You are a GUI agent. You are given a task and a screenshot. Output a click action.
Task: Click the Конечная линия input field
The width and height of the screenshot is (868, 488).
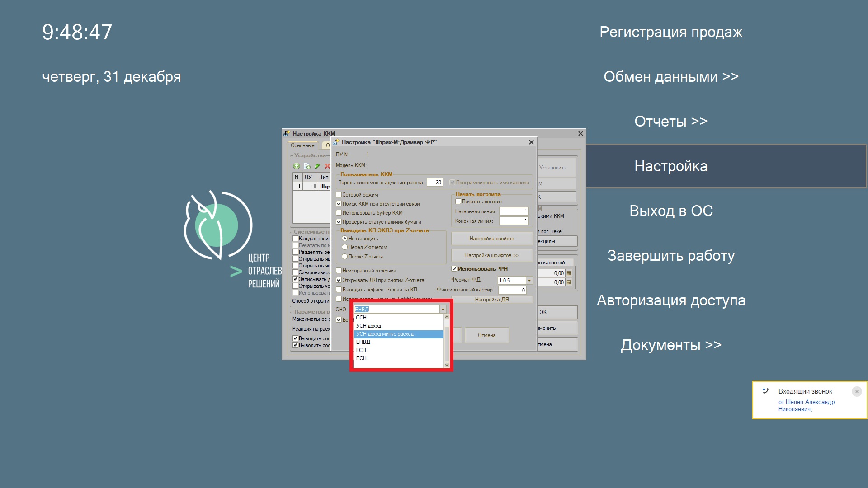click(x=514, y=221)
